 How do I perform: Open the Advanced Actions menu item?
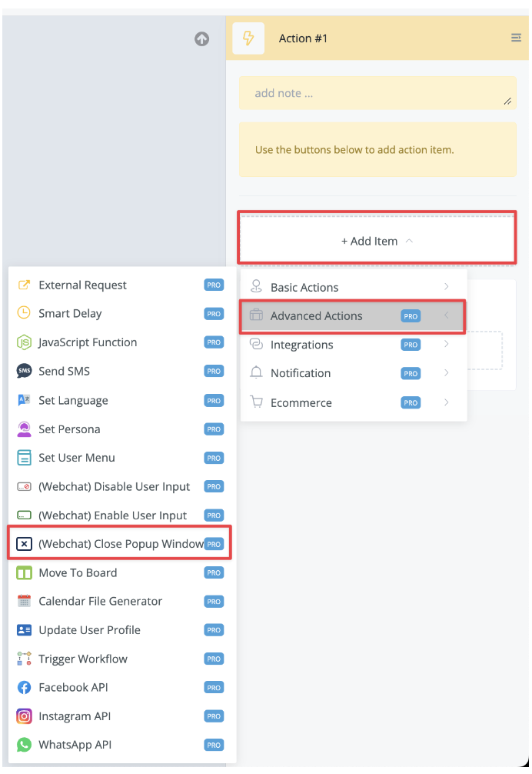tap(353, 316)
